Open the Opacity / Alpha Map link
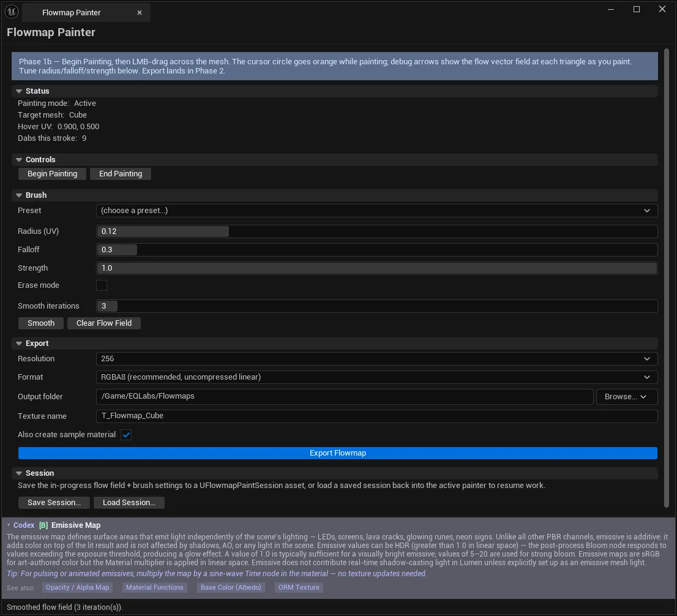677x616 pixels. [x=77, y=587]
